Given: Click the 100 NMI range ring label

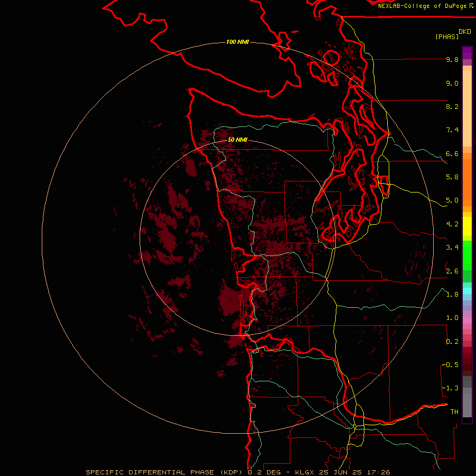Looking at the screenshot, I should tap(237, 42).
